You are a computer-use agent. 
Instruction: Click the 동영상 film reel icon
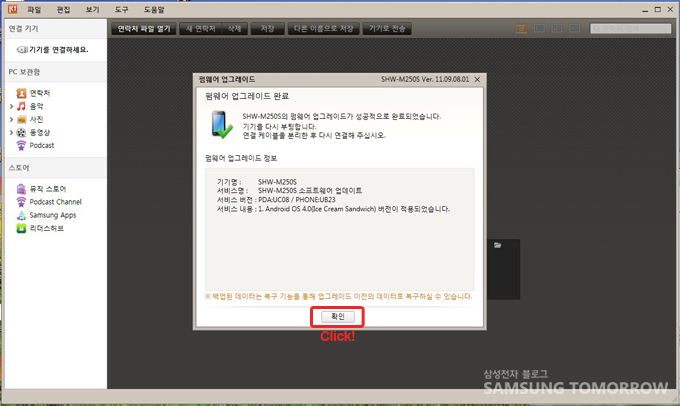coord(21,132)
